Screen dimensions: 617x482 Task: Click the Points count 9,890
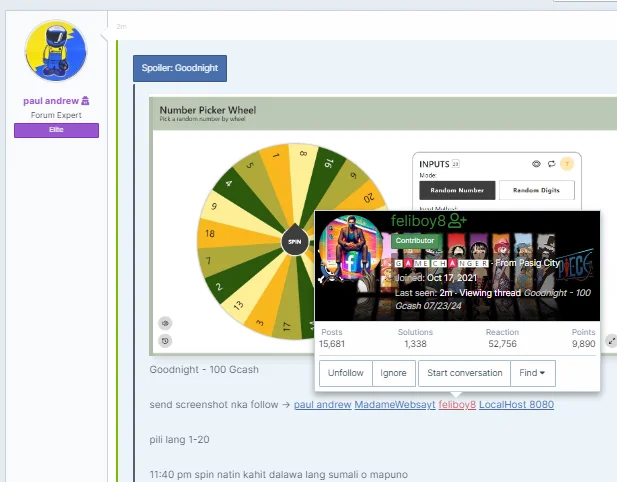point(584,344)
